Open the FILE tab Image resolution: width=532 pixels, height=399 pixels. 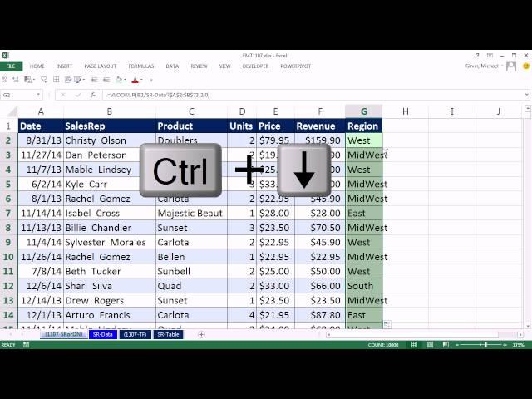tap(11, 66)
